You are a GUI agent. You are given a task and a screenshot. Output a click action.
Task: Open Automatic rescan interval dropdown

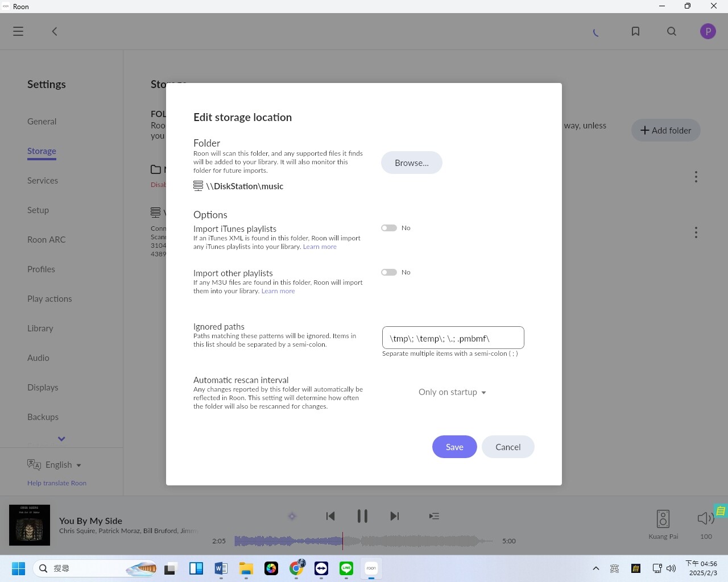pos(453,392)
